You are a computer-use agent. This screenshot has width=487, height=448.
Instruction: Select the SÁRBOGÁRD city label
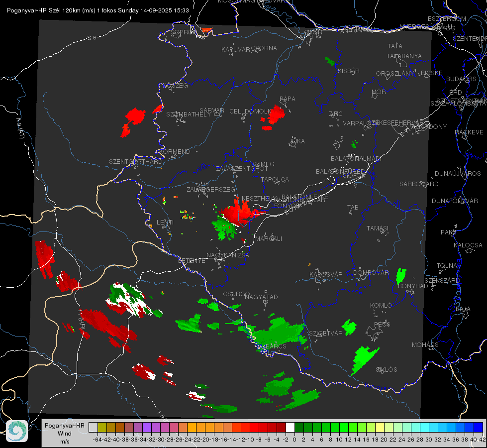[419, 184]
